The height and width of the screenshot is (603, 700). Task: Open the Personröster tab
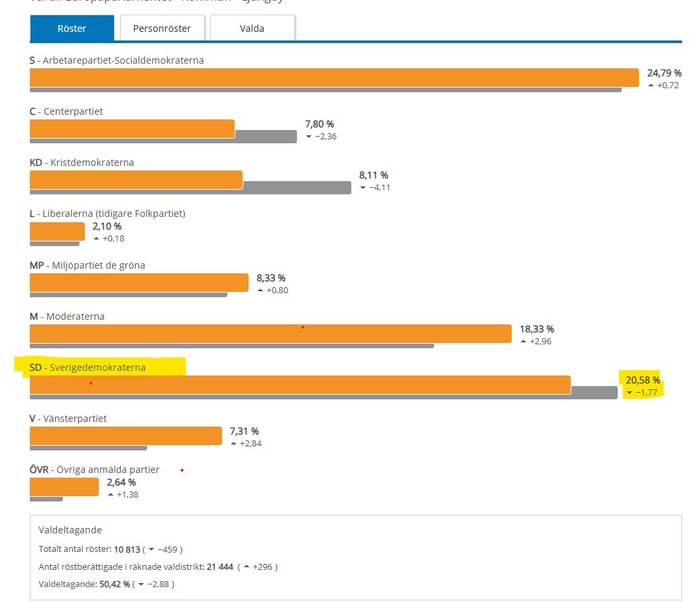point(162,28)
